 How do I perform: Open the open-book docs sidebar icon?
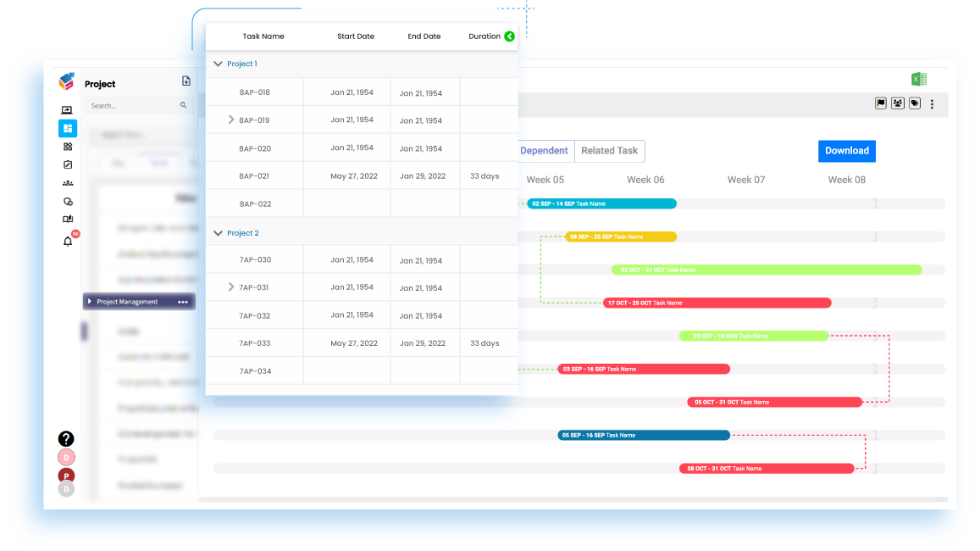coord(68,219)
